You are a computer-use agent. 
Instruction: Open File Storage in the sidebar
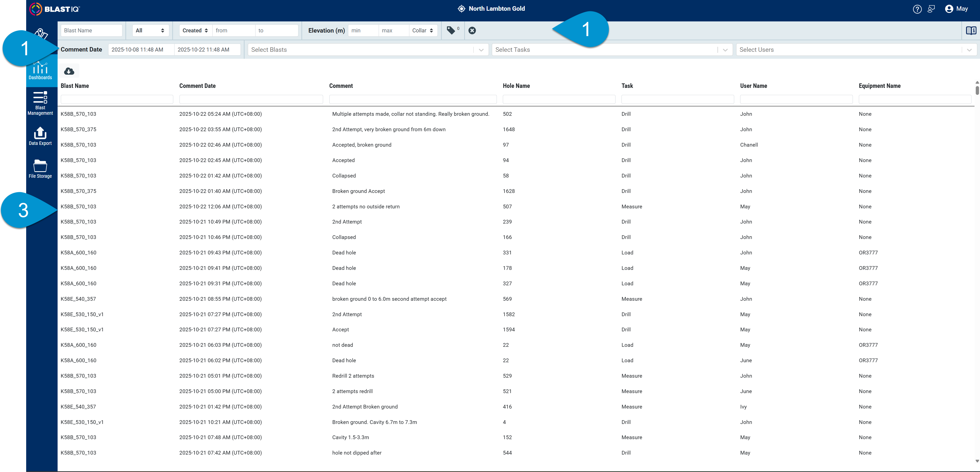click(x=40, y=169)
